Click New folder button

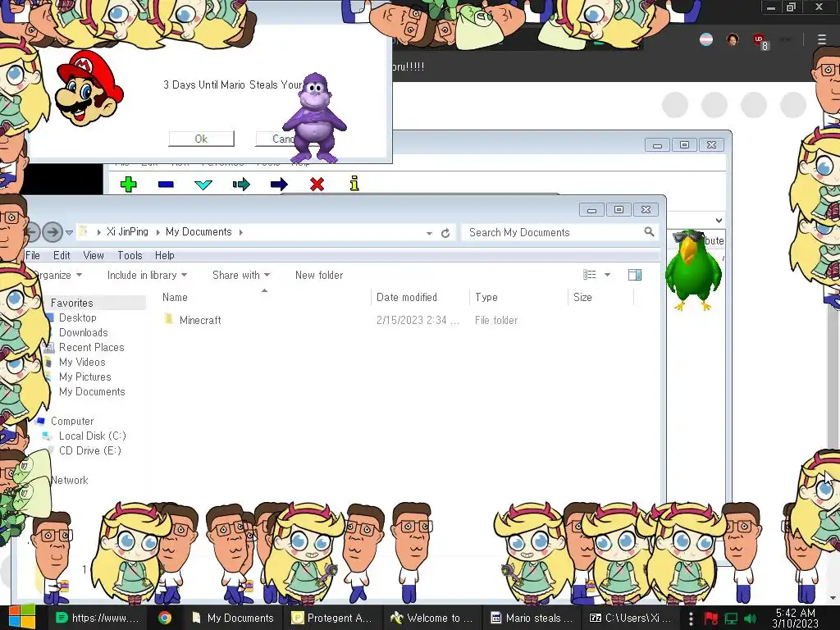click(x=319, y=275)
